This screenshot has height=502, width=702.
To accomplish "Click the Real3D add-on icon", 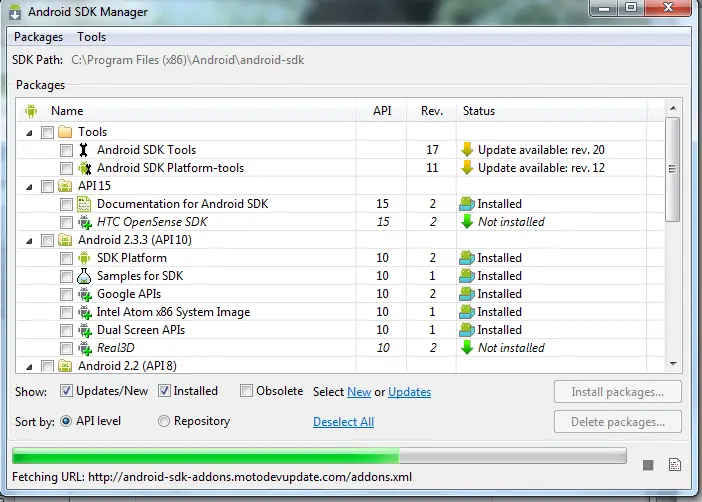I will (x=85, y=348).
